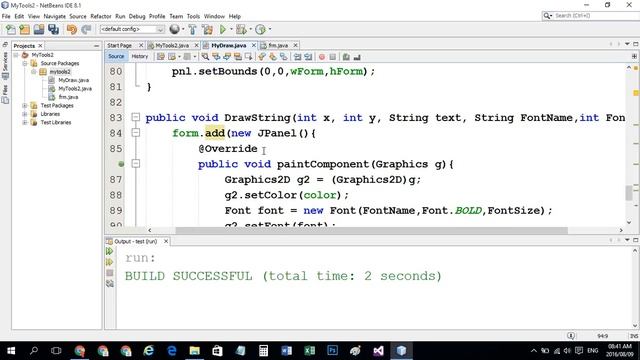
Task: Open the File menu
Action: coord(6,16)
